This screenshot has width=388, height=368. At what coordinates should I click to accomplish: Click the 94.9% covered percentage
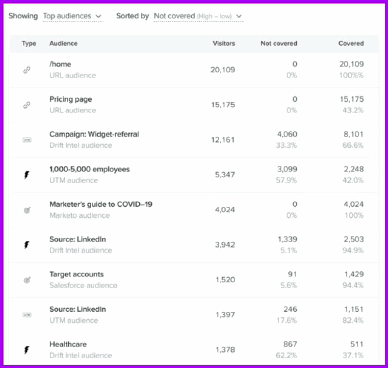point(353,250)
